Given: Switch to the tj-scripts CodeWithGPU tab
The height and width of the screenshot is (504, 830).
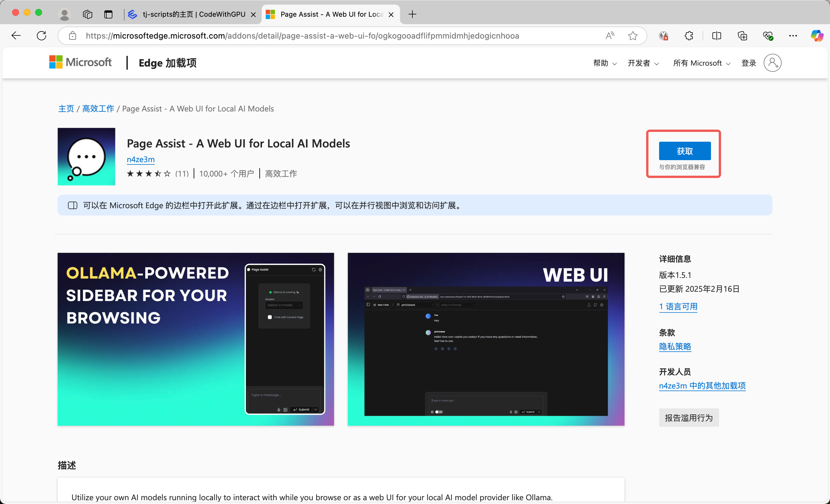Looking at the screenshot, I should click(x=192, y=14).
